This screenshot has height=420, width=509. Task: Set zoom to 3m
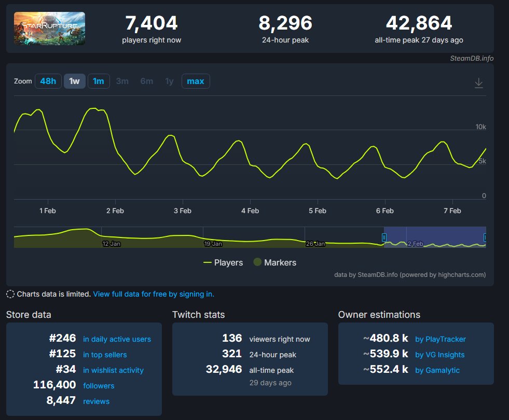122,81
